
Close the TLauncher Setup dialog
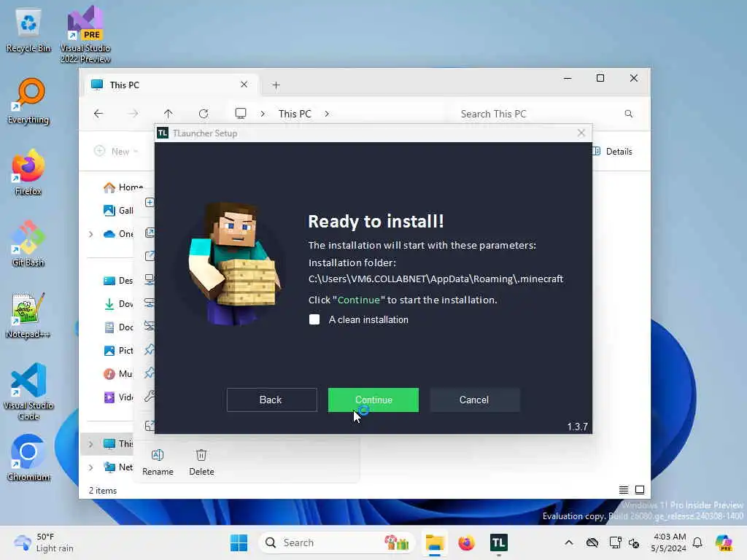(581, 133)
